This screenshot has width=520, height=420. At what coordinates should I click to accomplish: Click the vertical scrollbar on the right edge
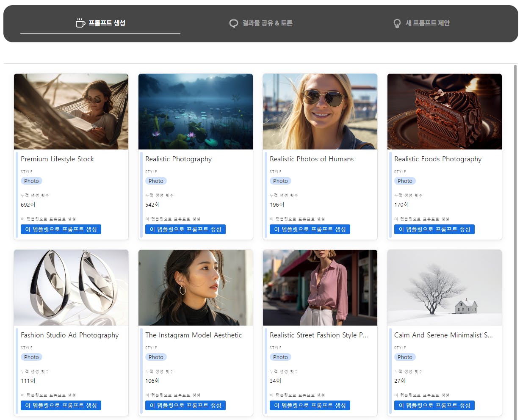pyautogui.click(x=515, y=241)
